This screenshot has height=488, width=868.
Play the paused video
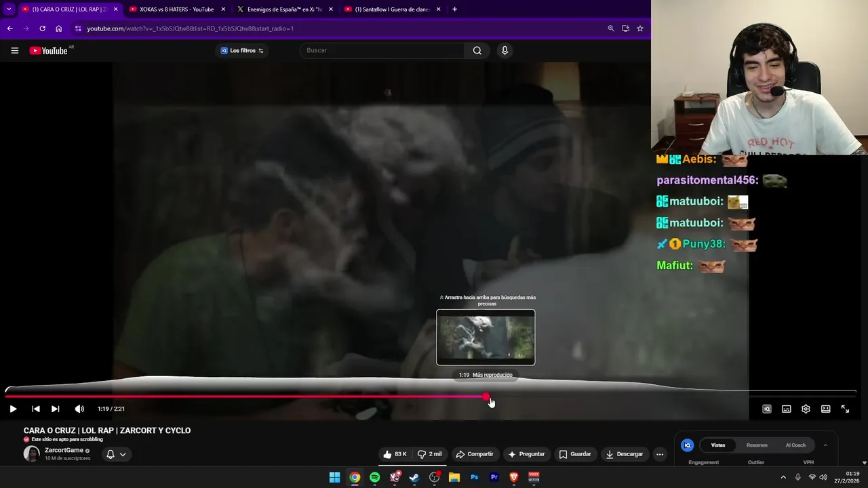click(13, 409)
